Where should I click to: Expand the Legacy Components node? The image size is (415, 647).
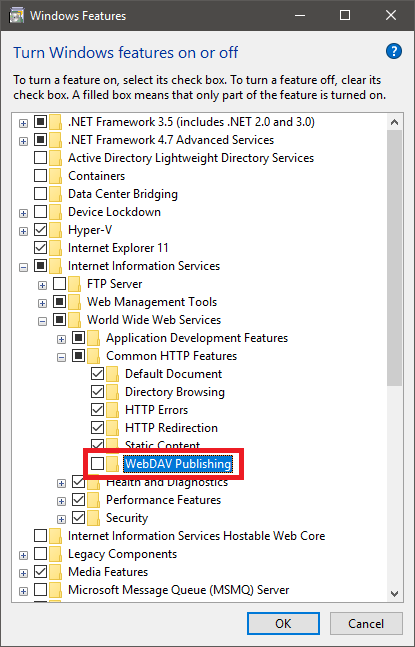click(x=24, y=555)
